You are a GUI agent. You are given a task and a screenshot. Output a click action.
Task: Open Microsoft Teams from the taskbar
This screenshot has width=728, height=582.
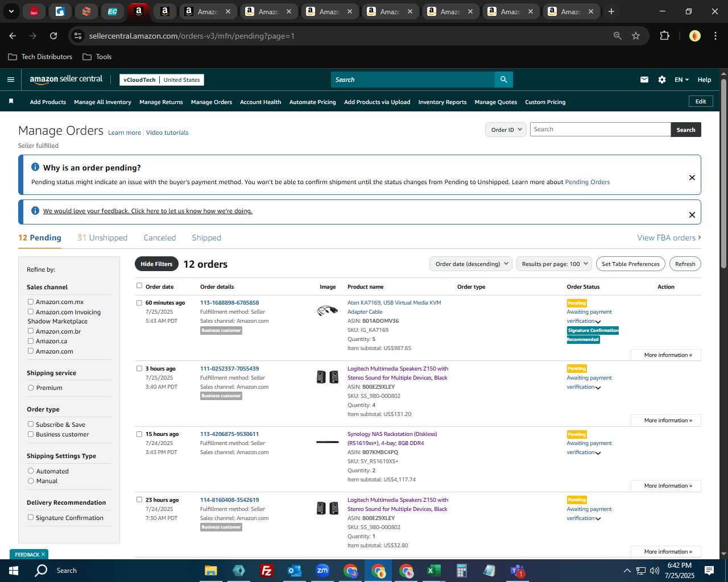517,571
